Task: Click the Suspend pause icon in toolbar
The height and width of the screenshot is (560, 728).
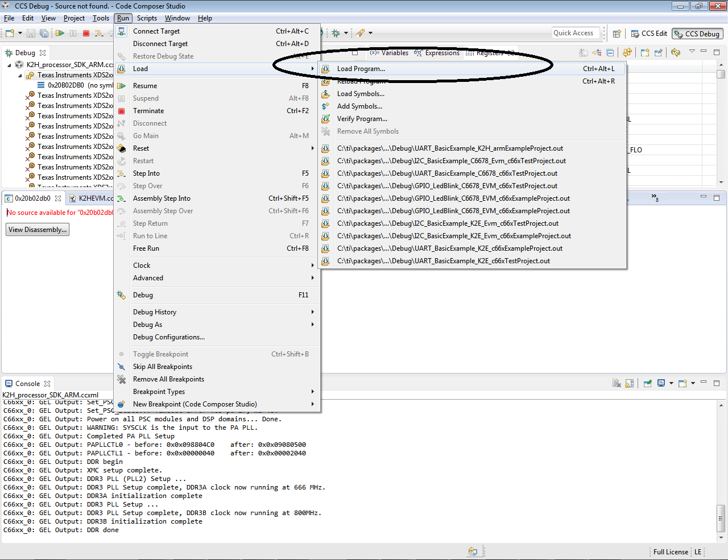Action: click(72, 33)
